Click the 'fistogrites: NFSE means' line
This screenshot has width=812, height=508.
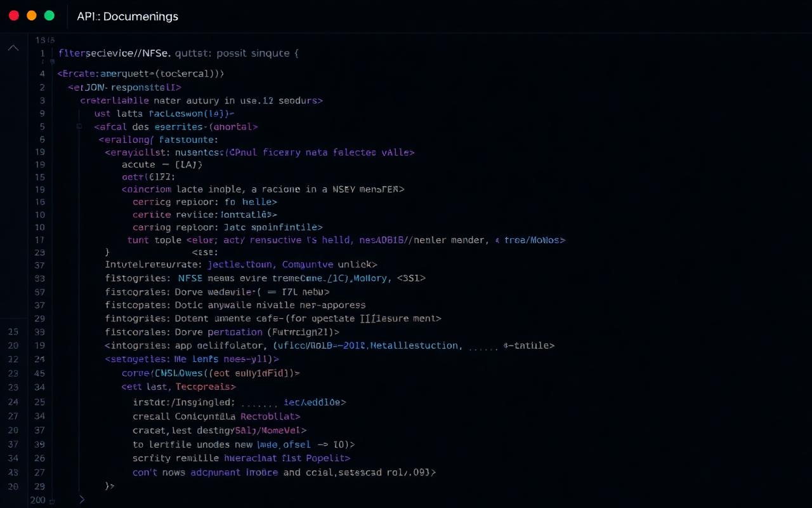[x=265, y=278]
